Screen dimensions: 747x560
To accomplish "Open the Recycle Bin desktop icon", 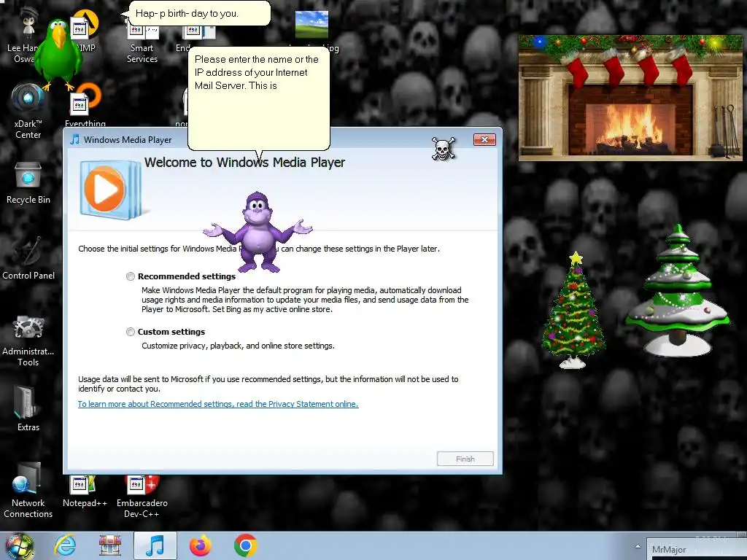I will [x=28, y=183].
